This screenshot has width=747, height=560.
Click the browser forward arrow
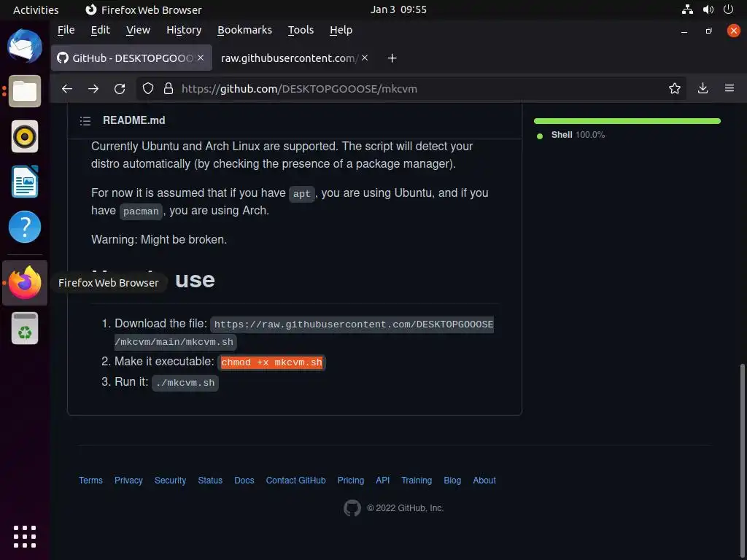[93, 88]
